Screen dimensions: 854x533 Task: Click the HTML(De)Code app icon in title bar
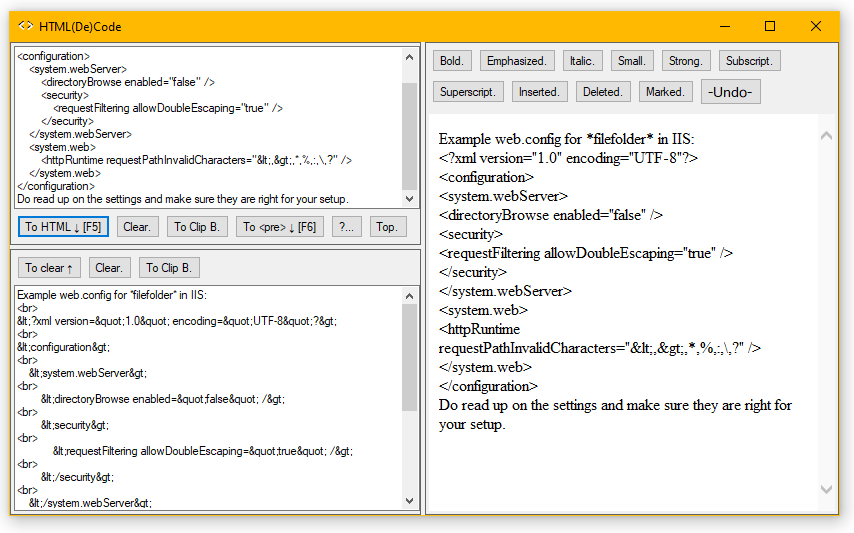tap(25, 26)
